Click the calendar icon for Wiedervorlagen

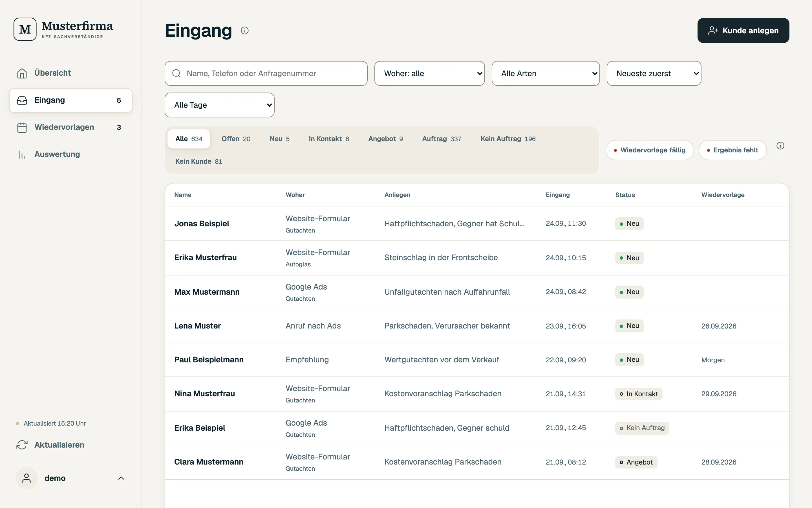point(22,127)
